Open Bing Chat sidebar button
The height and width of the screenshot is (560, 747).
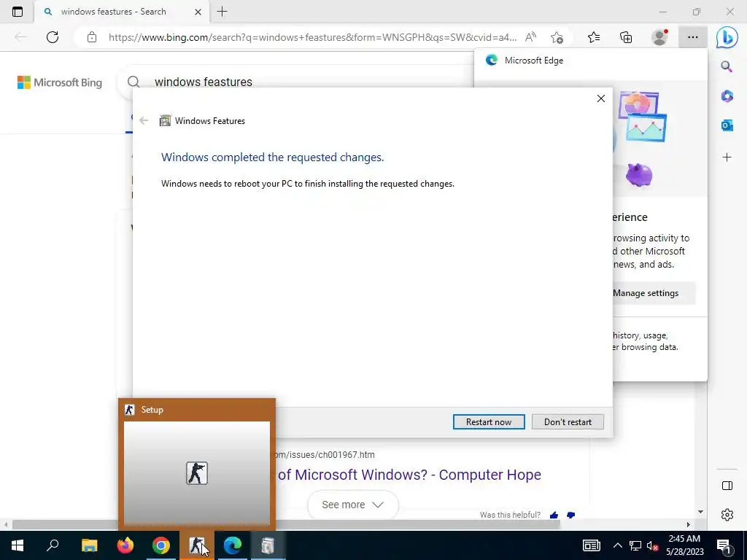pyautogui.click(x=727, y=37)
